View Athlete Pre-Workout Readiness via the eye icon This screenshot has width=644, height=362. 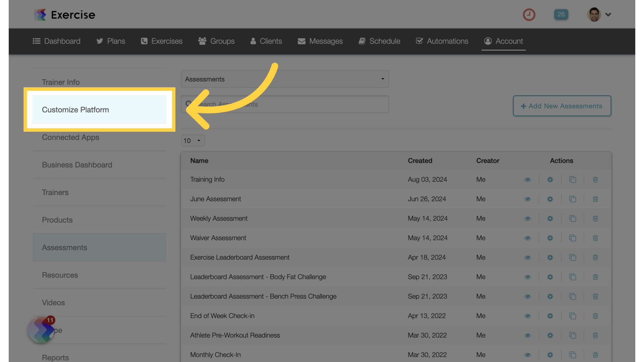[528, 336]
